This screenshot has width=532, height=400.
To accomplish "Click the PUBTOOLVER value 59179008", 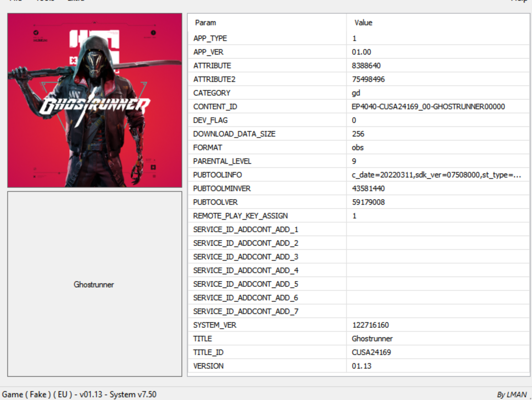I will [368, 202].
